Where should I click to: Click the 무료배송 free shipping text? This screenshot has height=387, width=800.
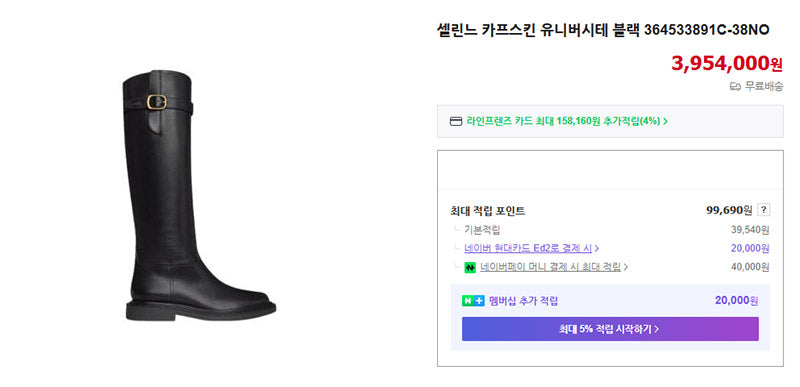[x=764, y=87]
